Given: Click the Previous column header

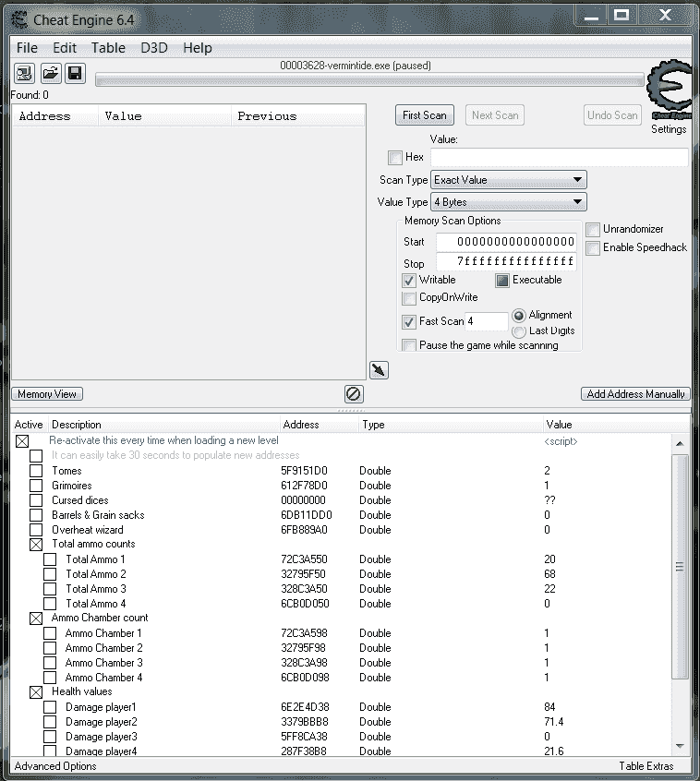Looking at the screenshot, I should (x=298, y=116).
